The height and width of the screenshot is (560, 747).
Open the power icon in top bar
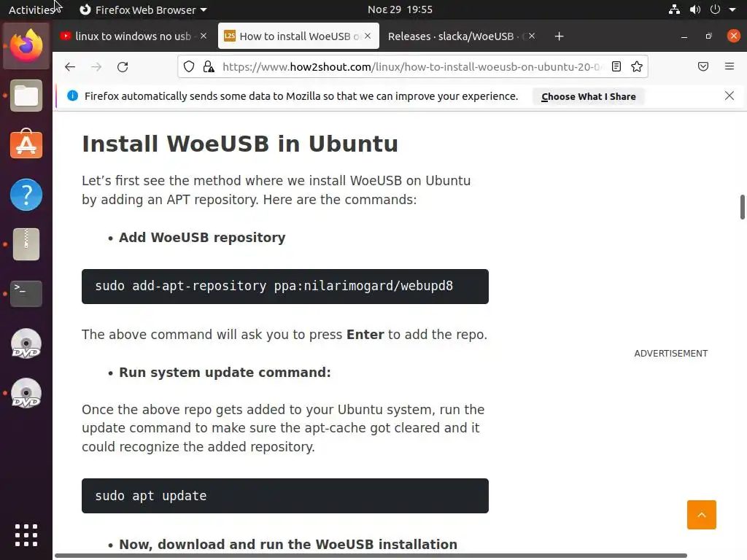click(715, 9)
